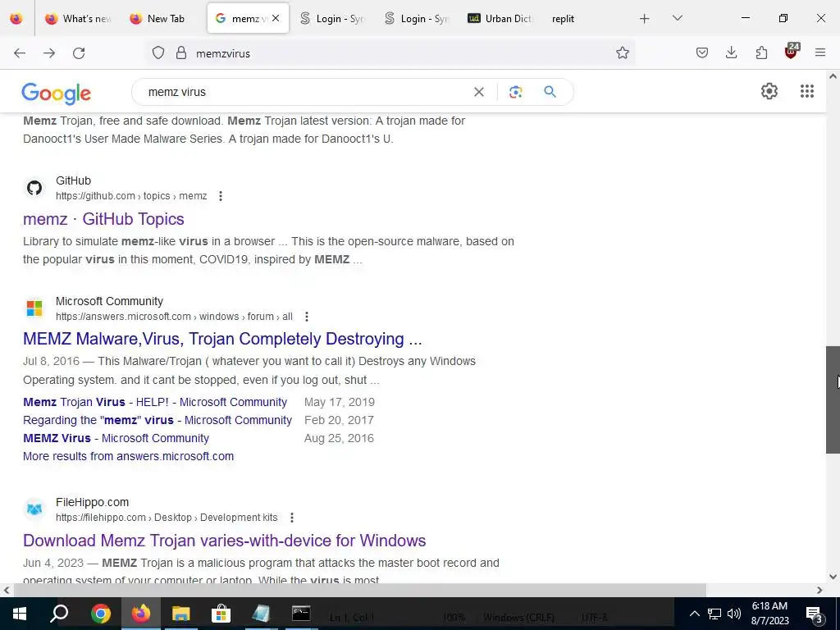Viewport: 840px width, 630px height.
Task: List all tabs with the dropdown chevron
Action: (x=677, y=18)
